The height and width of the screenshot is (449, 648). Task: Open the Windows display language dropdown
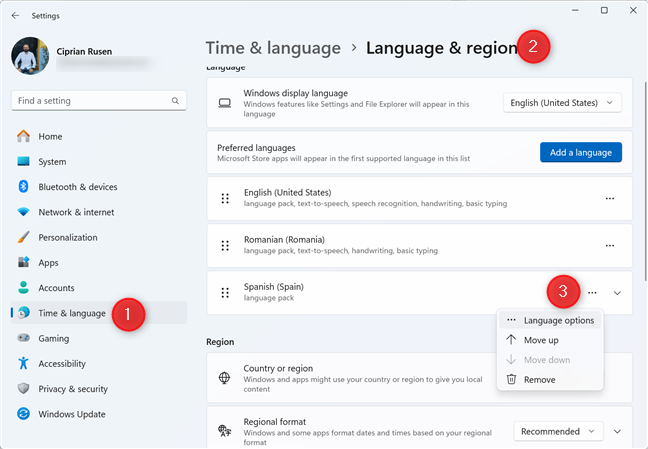tap(562, 103)
